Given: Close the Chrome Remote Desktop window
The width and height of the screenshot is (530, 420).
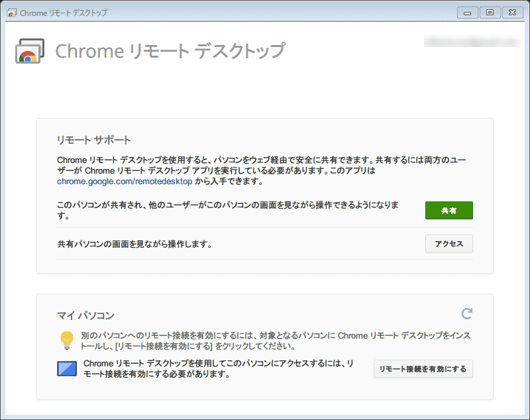Looking at the screenshot, I should 512,12.
